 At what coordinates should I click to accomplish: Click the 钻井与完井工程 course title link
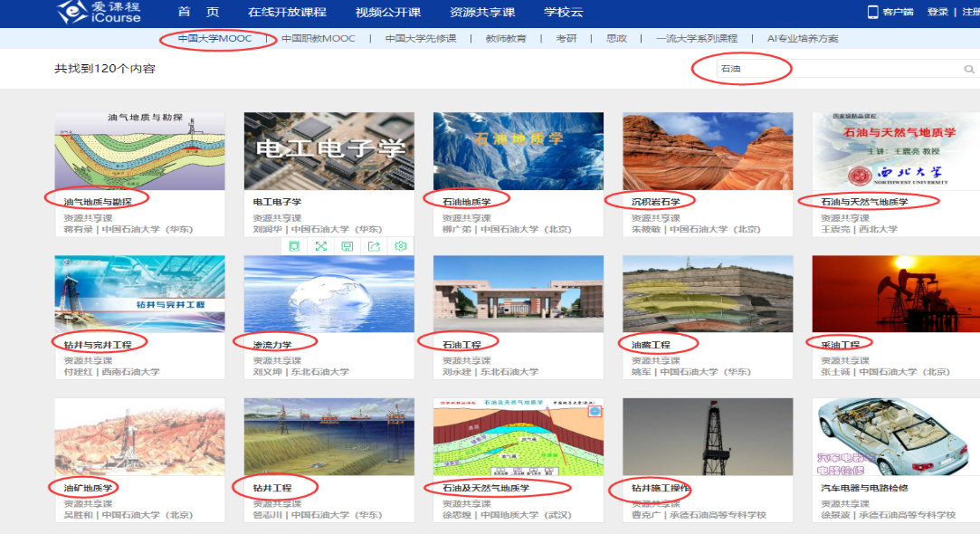point(98,345)
